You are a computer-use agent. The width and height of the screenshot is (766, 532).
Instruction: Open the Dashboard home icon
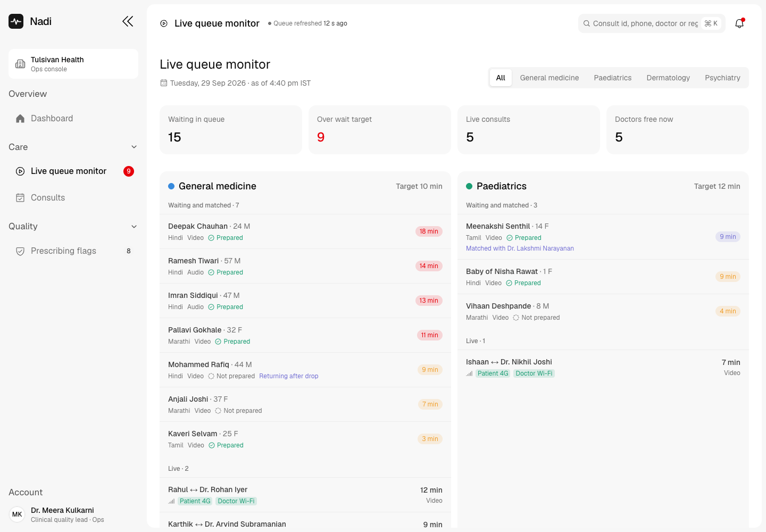click(x=20, y=119)
